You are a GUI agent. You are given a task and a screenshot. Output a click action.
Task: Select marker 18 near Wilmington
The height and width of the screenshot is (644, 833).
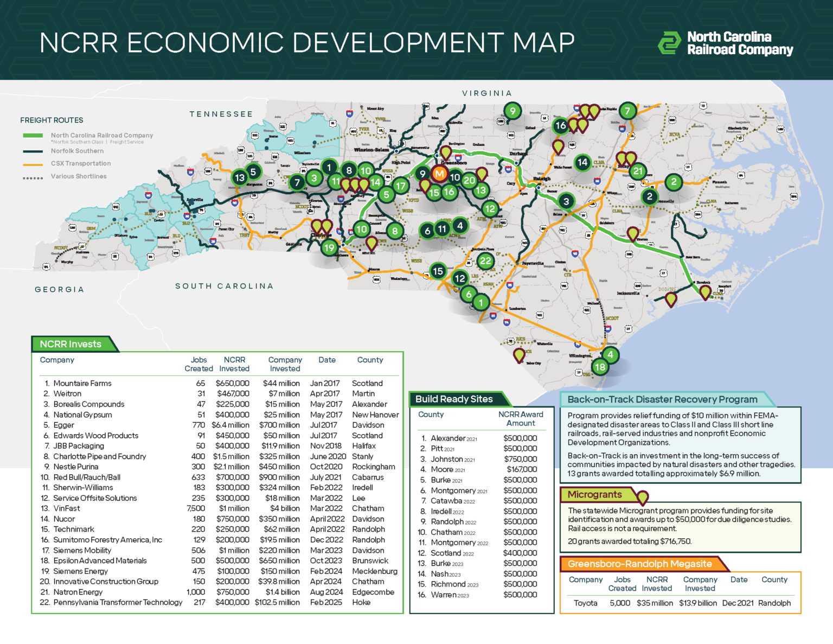coord(600,367)
